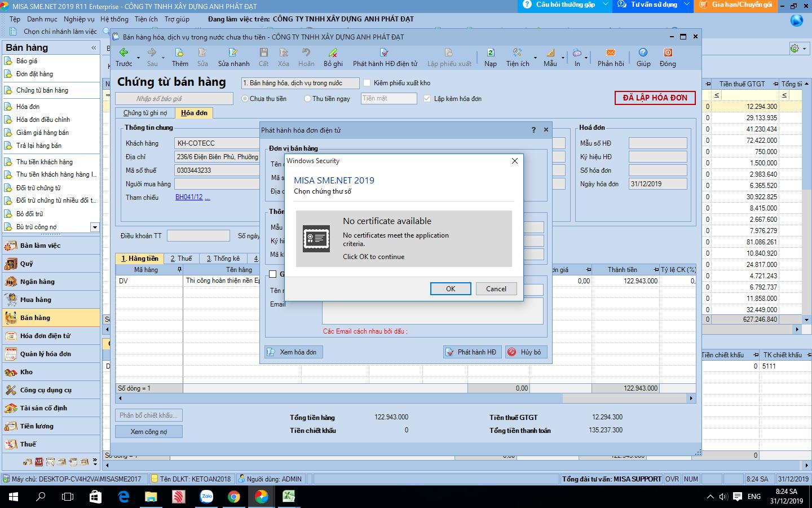Image resolution: width=812 pixels, height=508 pixels.
Task: Open the Nghiệp vụ menu
Action: coord(79,19)
